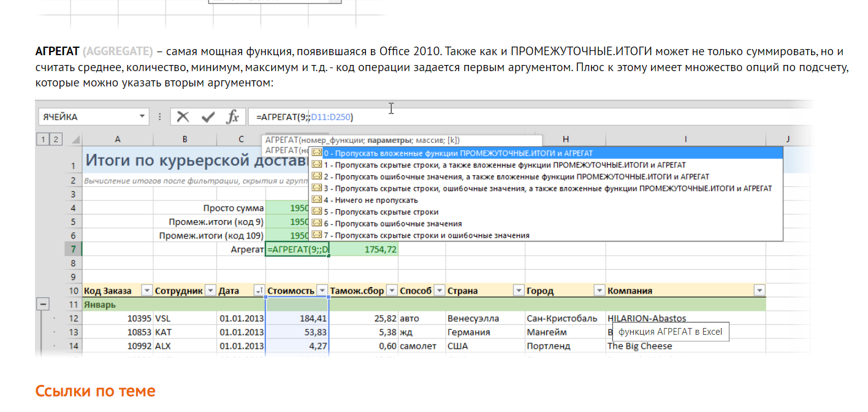Click the confirm checkmark in formula bar
This screenshot has height=412, width=868.
click(208, 116)
